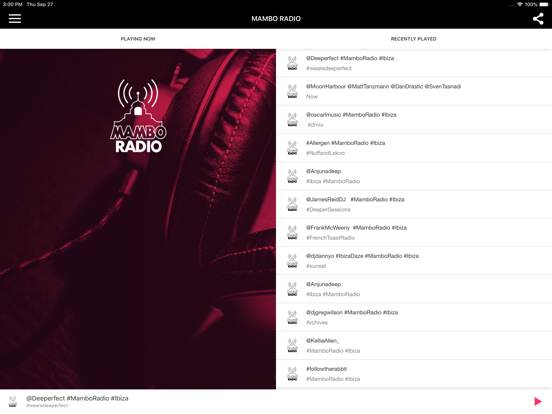
Task: Click the station icon beside @djgregwilson row
Action: (x=292, y=317)
